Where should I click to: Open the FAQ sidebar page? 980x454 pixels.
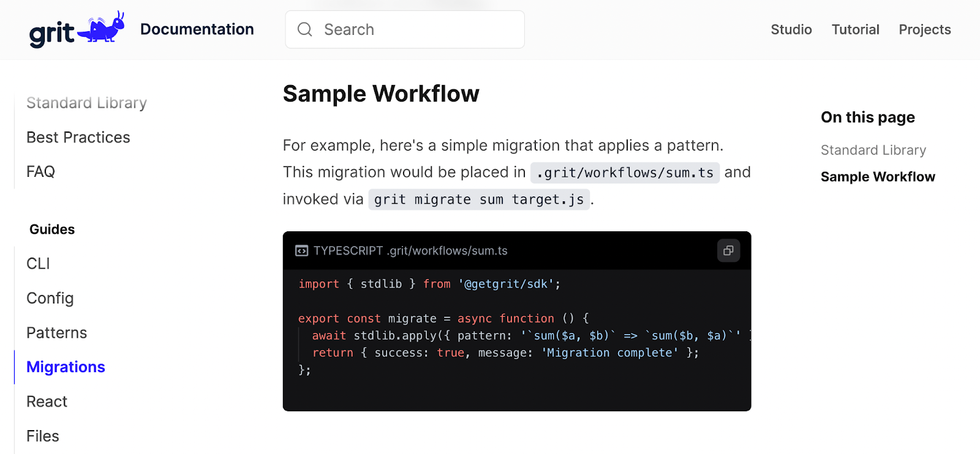tap(41, 171)
